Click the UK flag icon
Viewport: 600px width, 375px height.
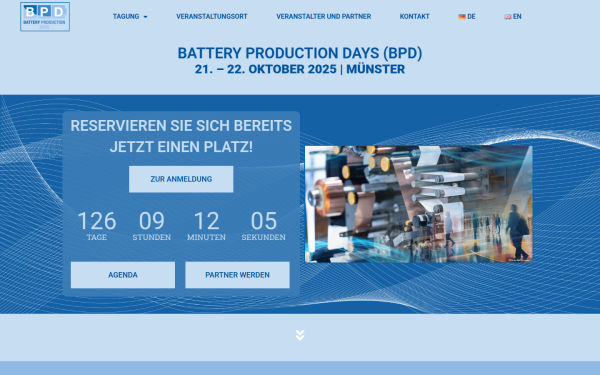[507, 16]
